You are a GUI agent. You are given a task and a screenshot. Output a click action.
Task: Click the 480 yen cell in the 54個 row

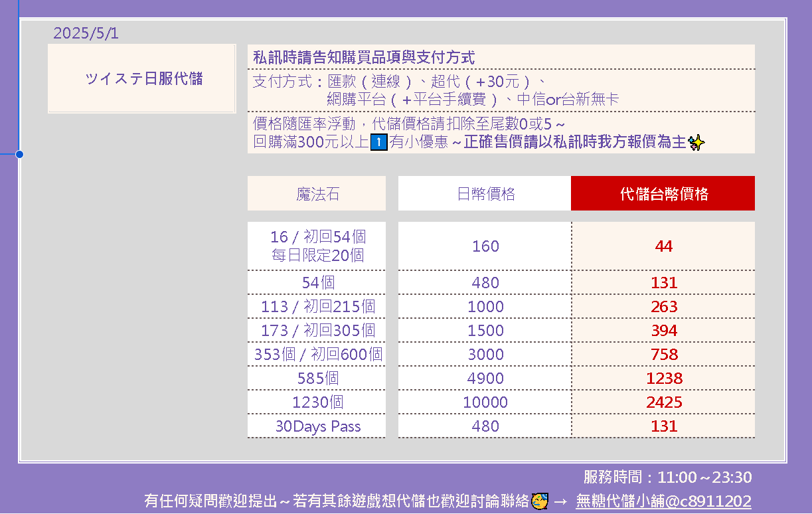pos(485,282)
